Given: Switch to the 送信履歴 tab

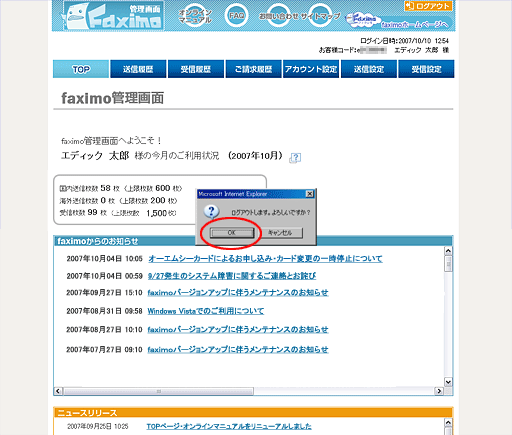Looking at the screenshot, I should coord(138,69).
